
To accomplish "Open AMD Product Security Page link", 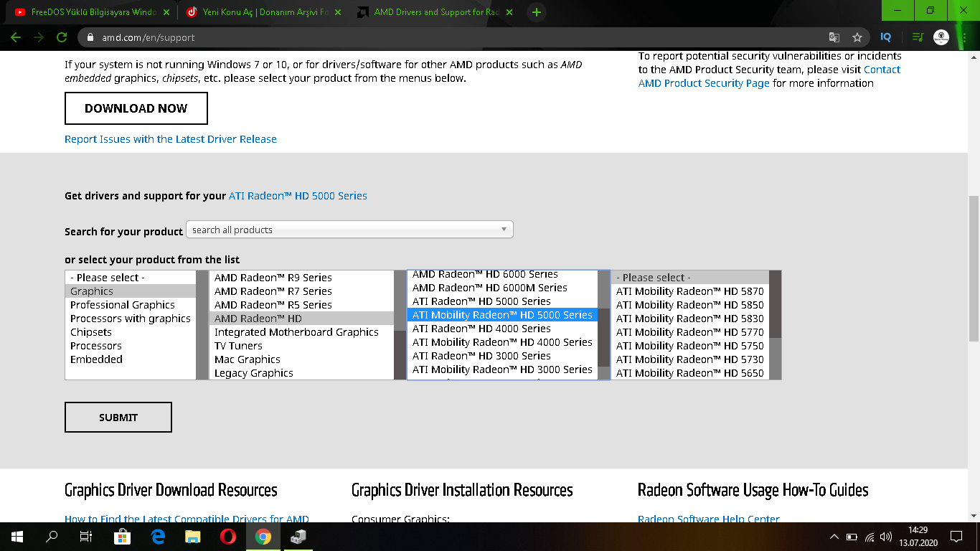I will [704, 83].
